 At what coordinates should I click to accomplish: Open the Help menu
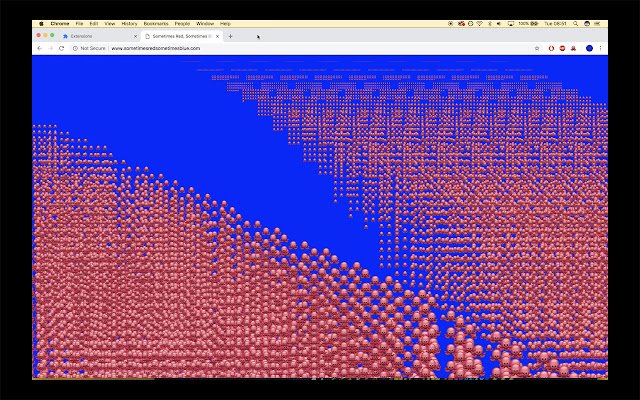pos(225,24)
